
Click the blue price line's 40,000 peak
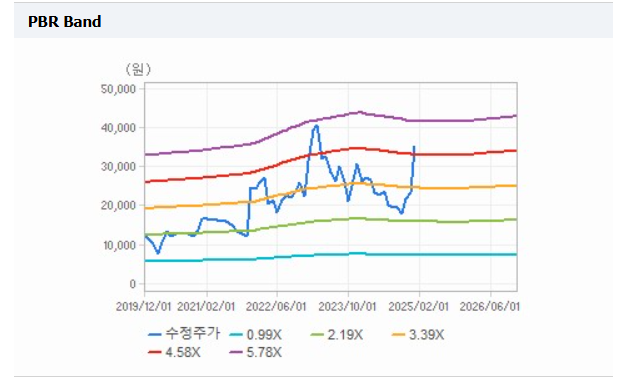[316, 126]
